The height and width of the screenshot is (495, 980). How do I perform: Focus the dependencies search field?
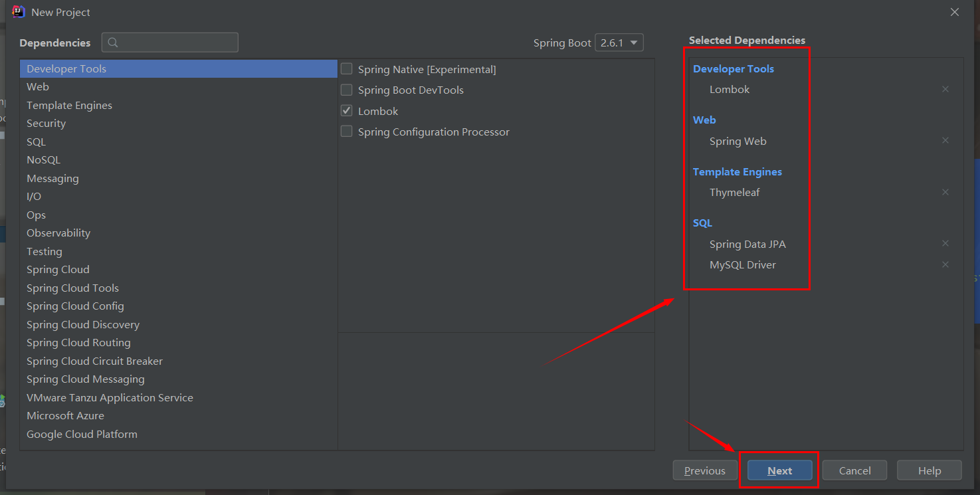pyautogui.click(x=170, y=43)
